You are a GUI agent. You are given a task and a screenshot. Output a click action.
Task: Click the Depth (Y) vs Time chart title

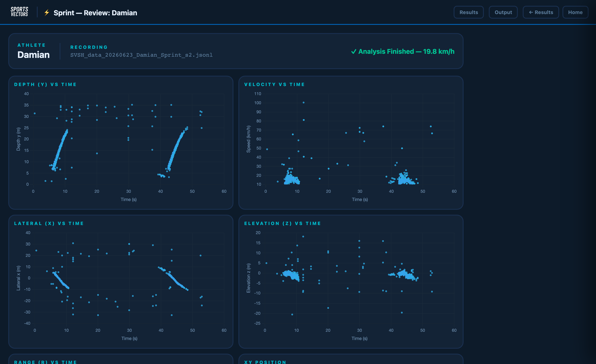(46, 84)
